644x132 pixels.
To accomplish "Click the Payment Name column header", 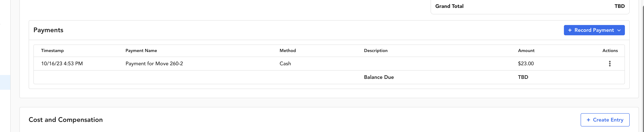I will 141,51.
